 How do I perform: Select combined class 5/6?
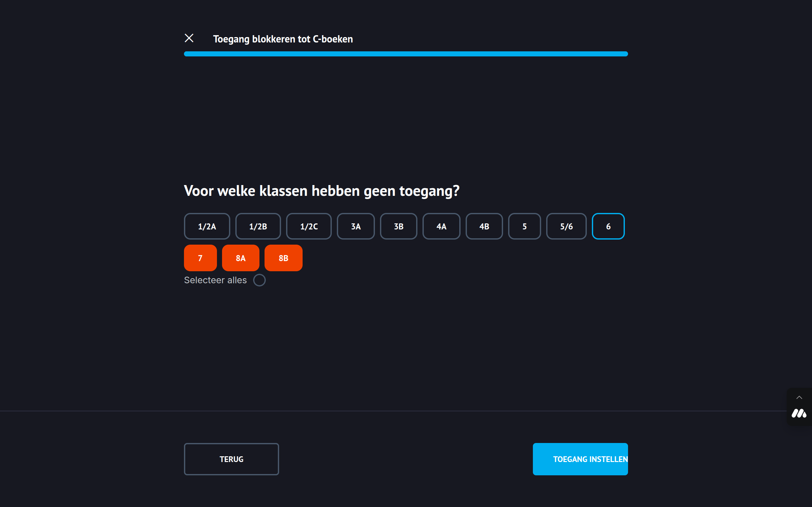coord(566,226)
